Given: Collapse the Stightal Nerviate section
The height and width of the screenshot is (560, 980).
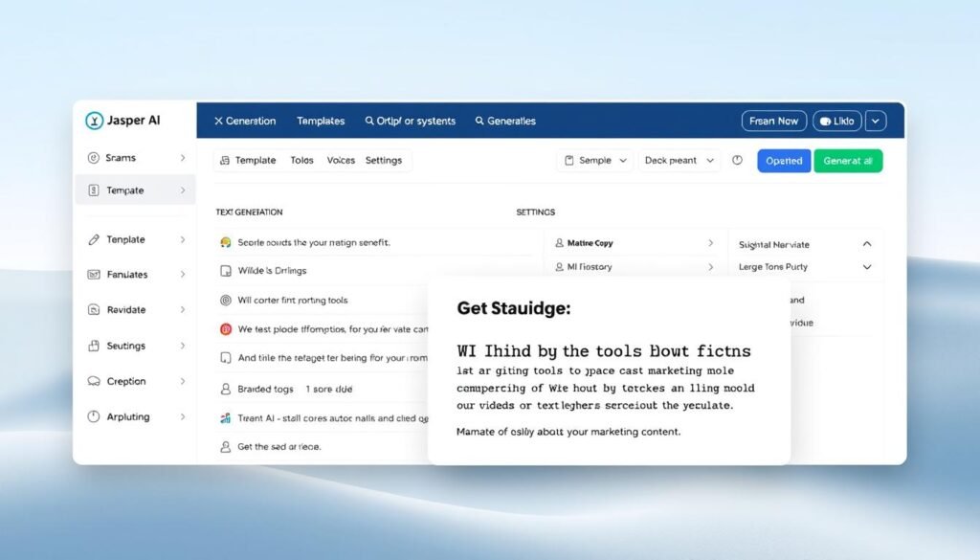Looking at the screenshot, I should [866, 244].
